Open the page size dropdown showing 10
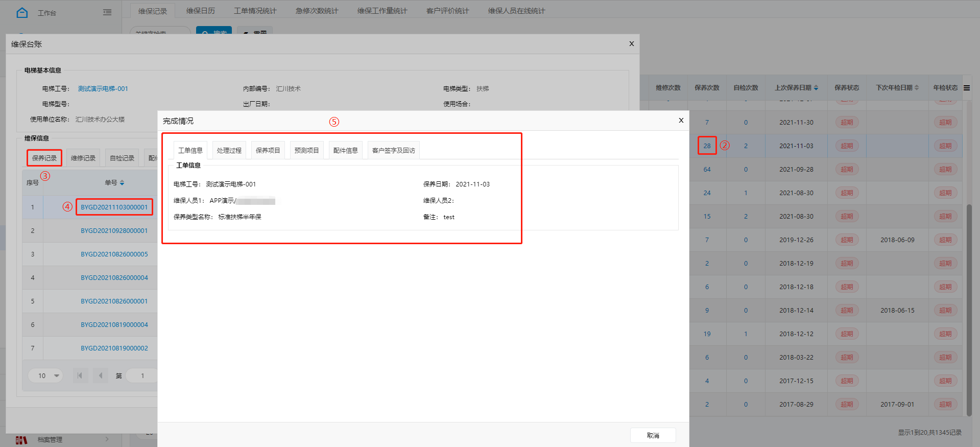Viewport: 980px width, 447px height. (x=45, y=375)
